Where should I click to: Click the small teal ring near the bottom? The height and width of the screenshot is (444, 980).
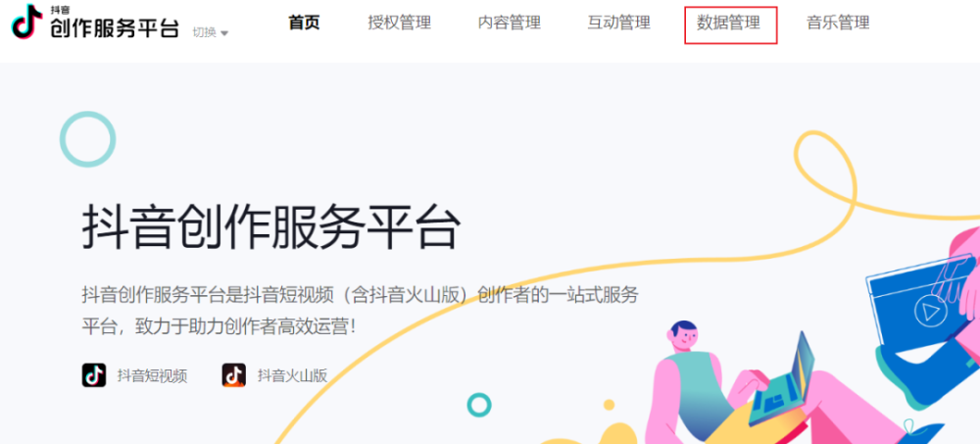(479, 405)
